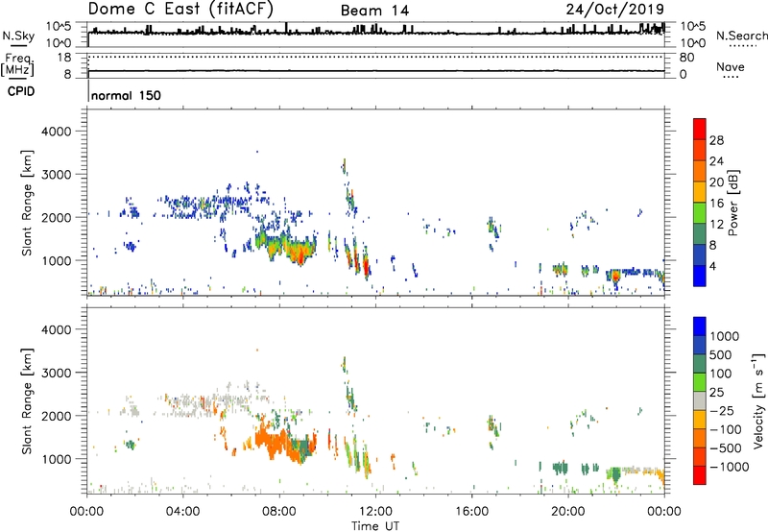This screenshot has width=768, height=532.
Task: Click the '28' Power color bar label
Action: pos(716,140)
